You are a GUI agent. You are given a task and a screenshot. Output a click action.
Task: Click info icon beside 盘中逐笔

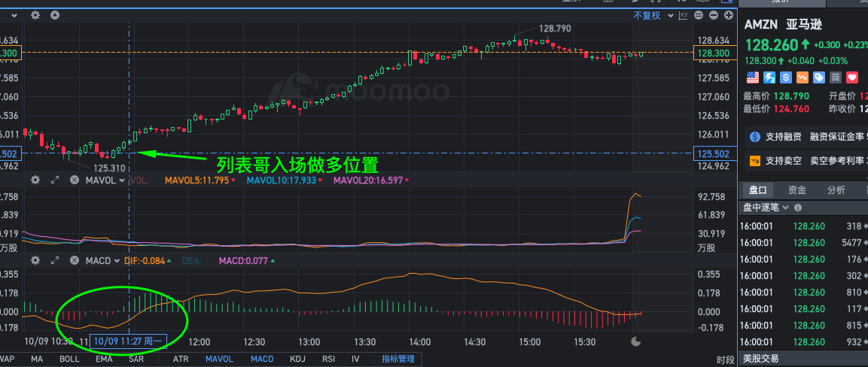[798, 208]
